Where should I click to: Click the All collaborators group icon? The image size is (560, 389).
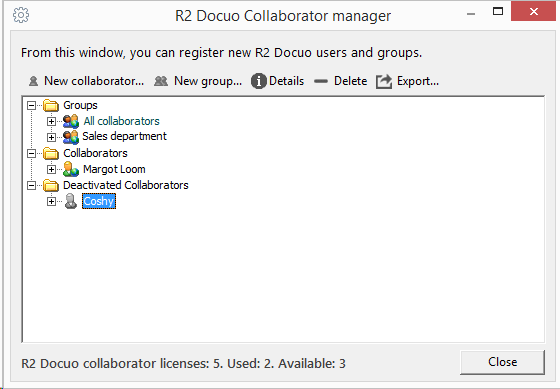coord(71,121)
